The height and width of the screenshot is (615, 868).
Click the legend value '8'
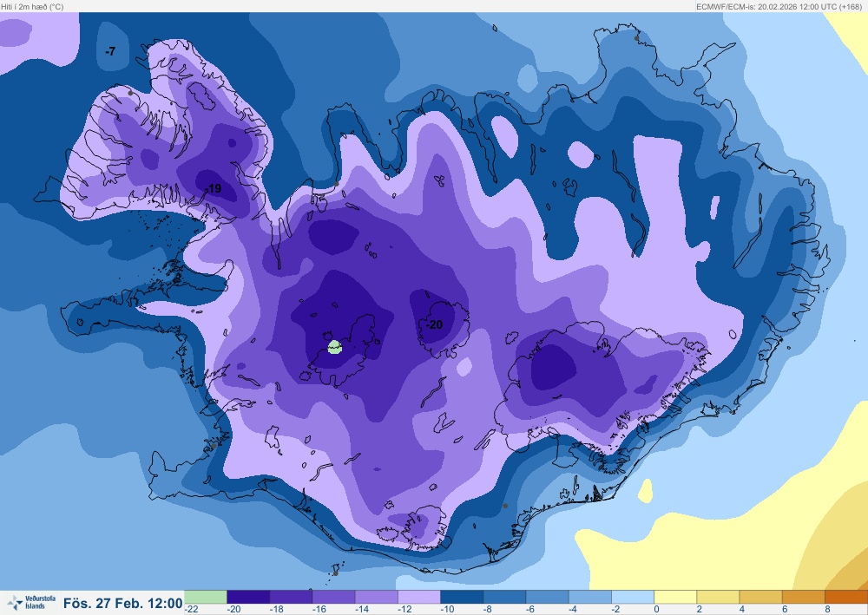tap(827, 609)
